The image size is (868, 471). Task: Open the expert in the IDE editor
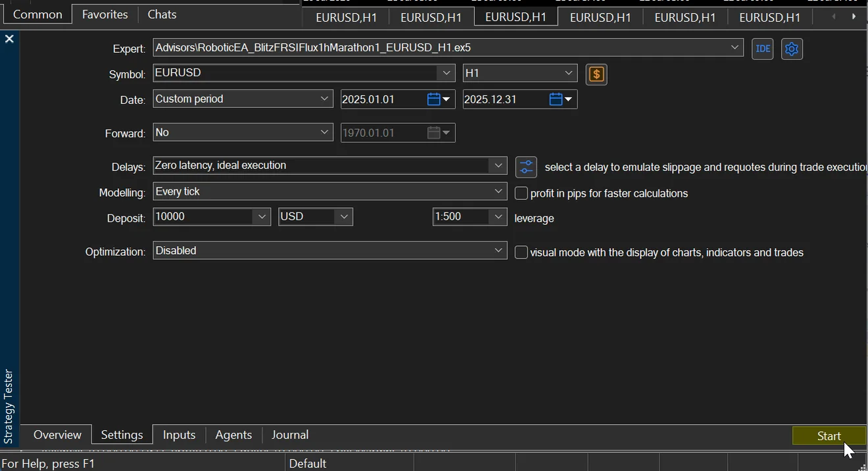click(762, 49)
